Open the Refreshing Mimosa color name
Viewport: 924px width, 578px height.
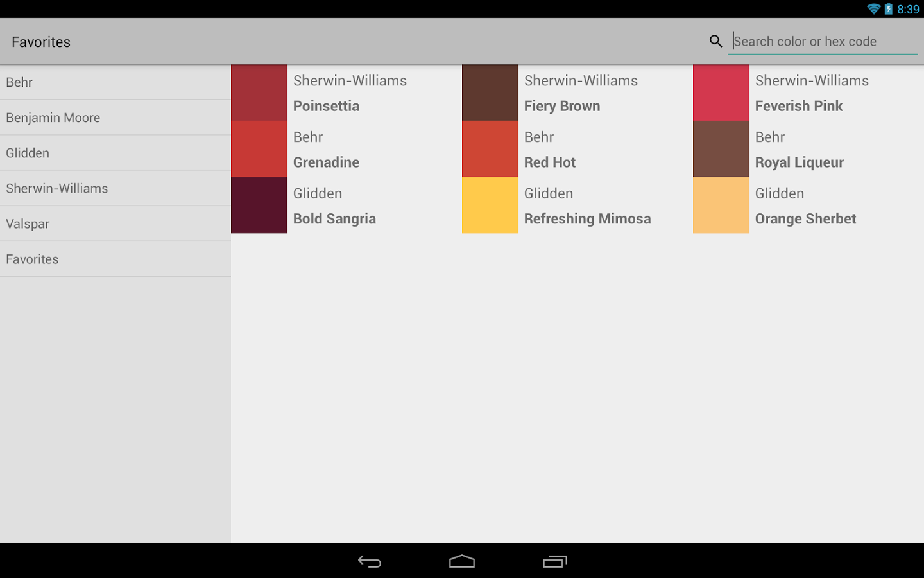coord(588,219)
